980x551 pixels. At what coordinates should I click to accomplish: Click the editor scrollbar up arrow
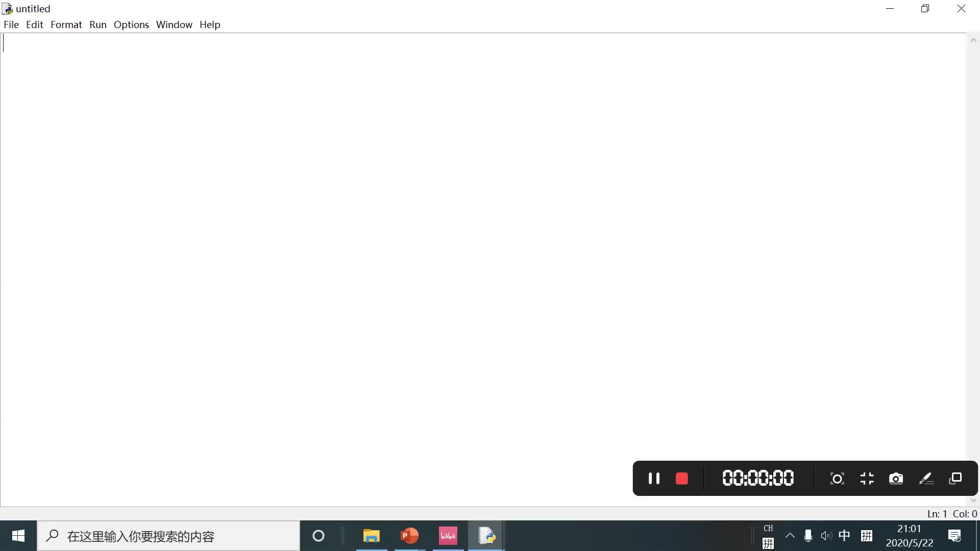[x=973, y=40]
